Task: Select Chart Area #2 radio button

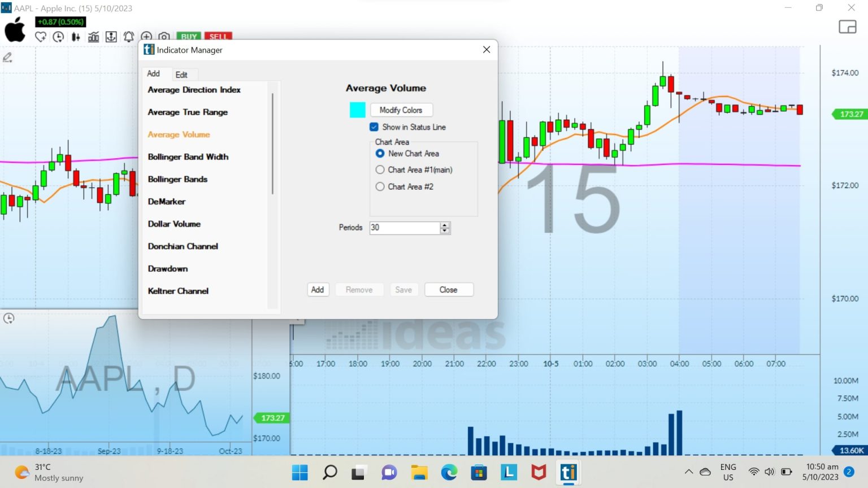Action: [x=380, y=186]
